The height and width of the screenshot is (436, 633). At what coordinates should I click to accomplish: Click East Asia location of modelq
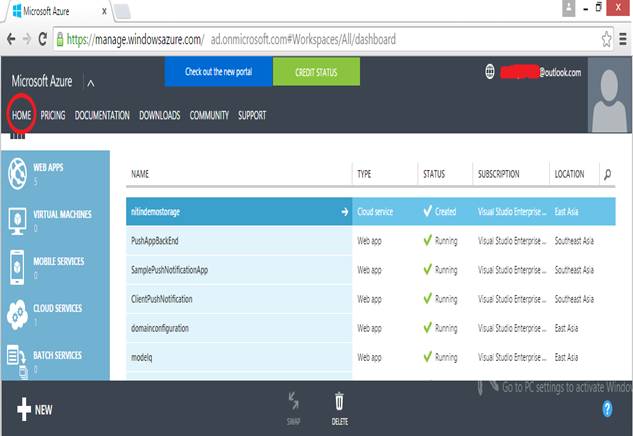(566, 357)
